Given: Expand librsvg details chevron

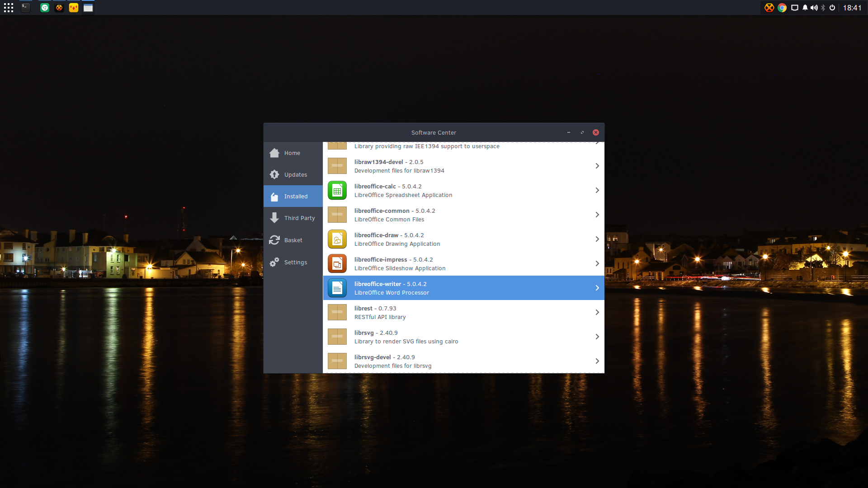Looking at the screenshot, I should tap(597, 337).
